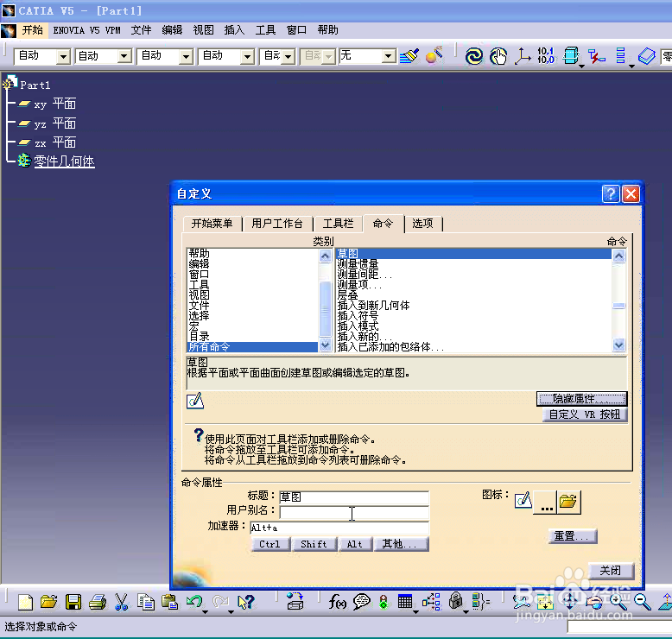
Task: Click the Ctrl accelerator button
Action: (x=270, y=544)
